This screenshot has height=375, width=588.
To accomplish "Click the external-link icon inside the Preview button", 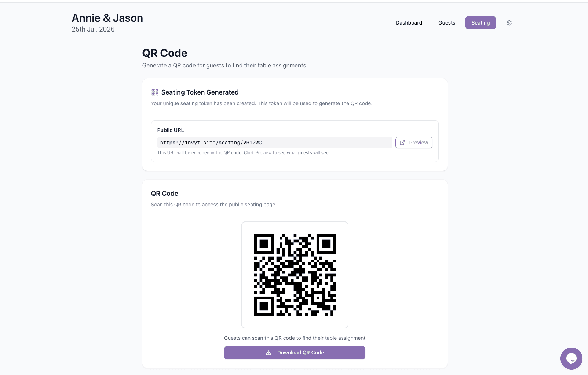I will coord(402,143).
